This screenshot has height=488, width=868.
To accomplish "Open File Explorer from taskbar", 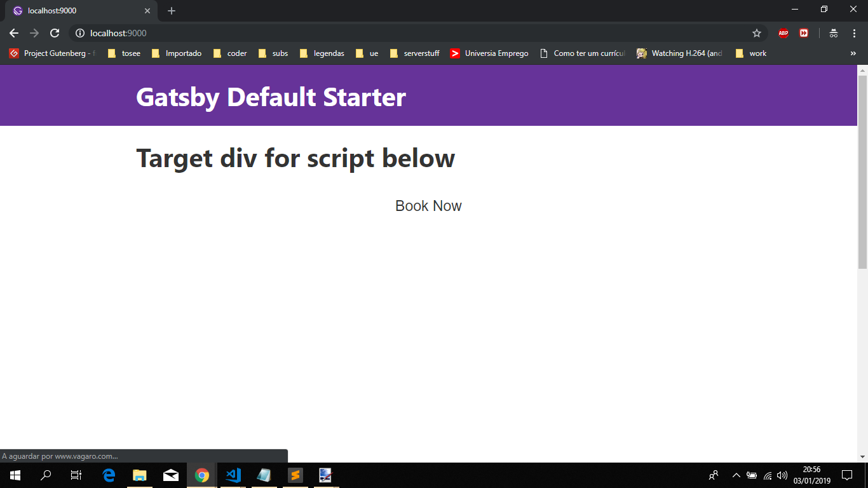I will point(140,475).
